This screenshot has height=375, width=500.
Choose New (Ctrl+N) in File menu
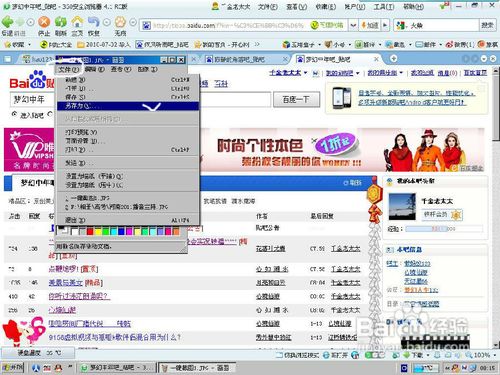[x=128, y=80]
